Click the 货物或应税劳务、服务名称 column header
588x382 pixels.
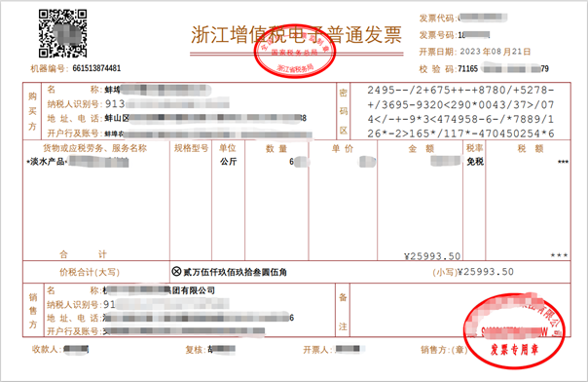pos(94,148)
